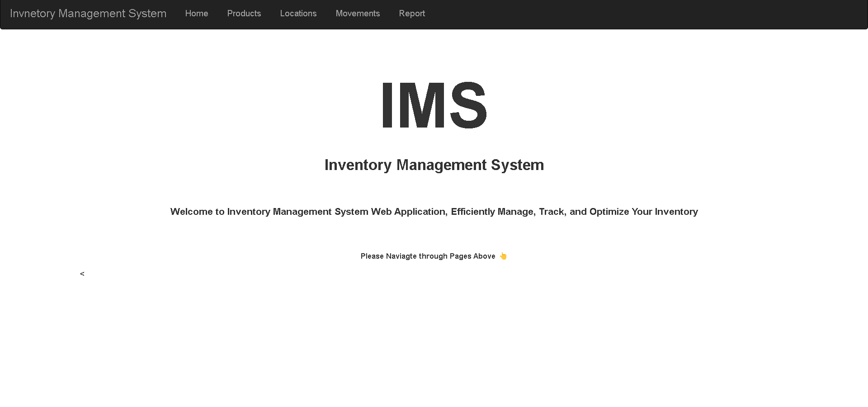The width and height of the screenshot is (868, 407).
Task: Click the pointing finger emoji icon
Action: [502, 256]
